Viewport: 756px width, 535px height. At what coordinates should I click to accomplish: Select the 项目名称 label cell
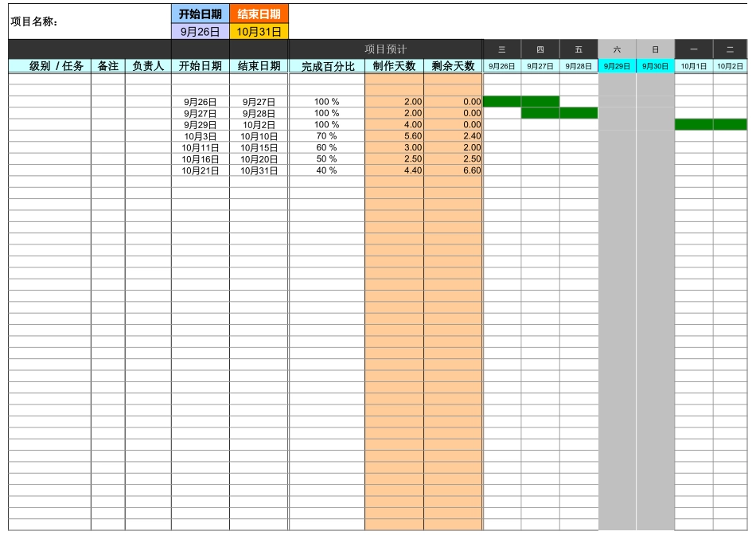pos(34,21)
